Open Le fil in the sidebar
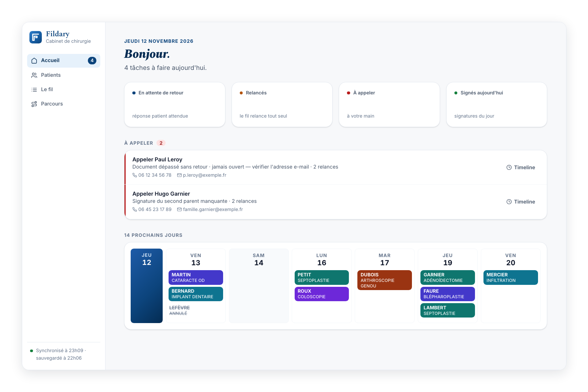Screen dimensions: 588x392 [64, 90]
